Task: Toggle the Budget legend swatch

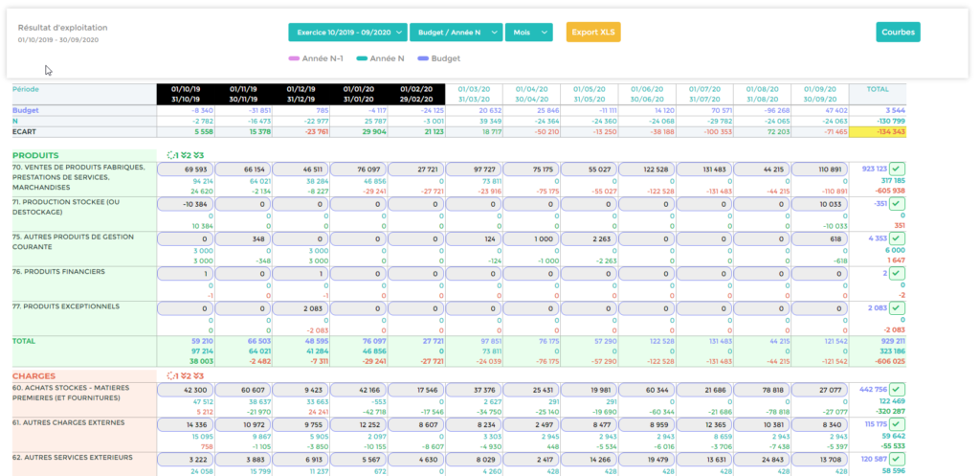Action: click(423, 58)
